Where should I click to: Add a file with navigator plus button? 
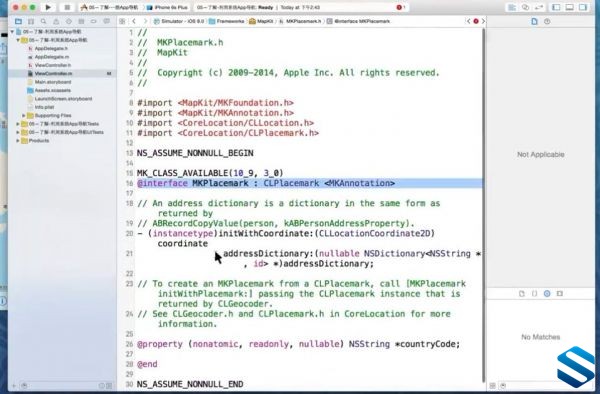click(14, 386)
